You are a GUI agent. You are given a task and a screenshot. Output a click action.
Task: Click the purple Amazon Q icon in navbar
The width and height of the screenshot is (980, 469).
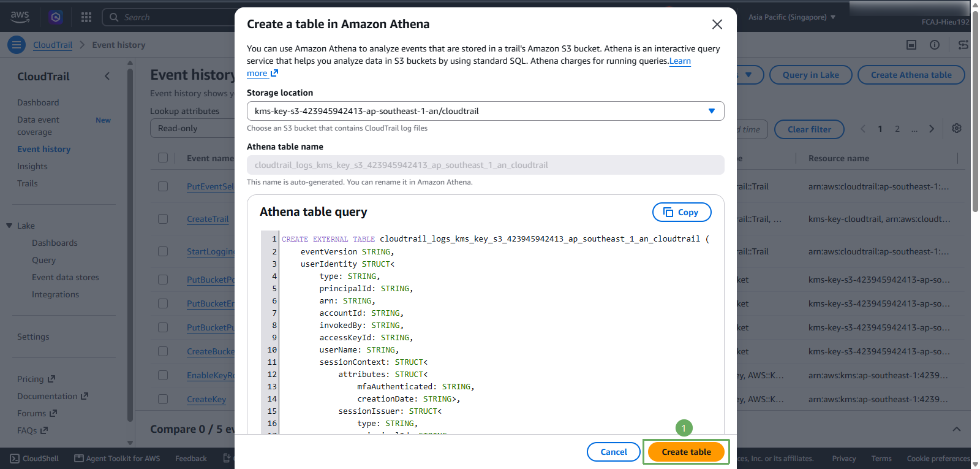pos(56,17)
